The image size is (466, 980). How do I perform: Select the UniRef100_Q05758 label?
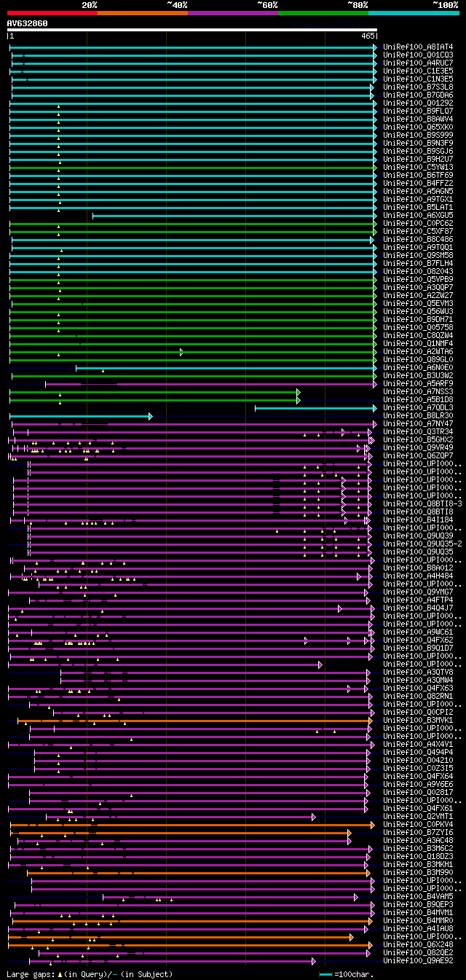click(x=418, y=327)
